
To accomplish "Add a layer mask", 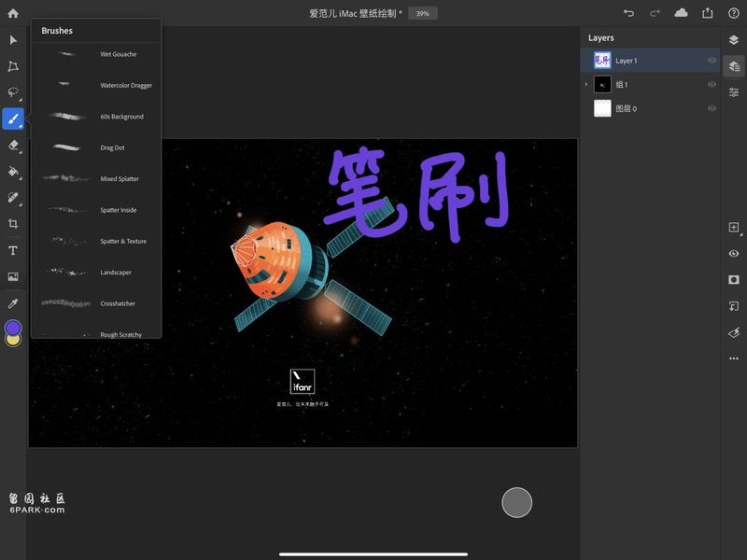I will click(734, 279).
